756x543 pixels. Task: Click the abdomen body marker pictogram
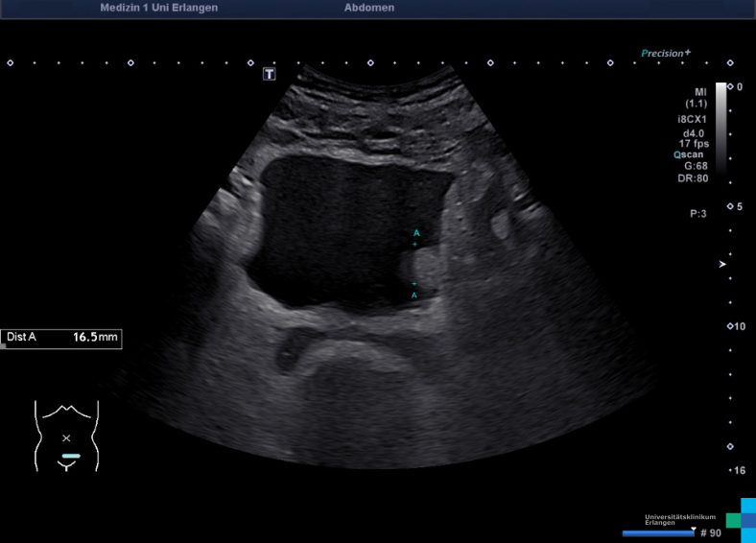67,435
